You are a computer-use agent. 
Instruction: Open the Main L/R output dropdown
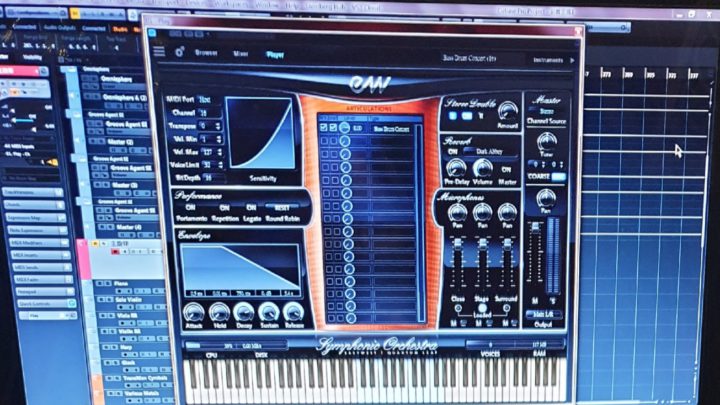(545, 315)
